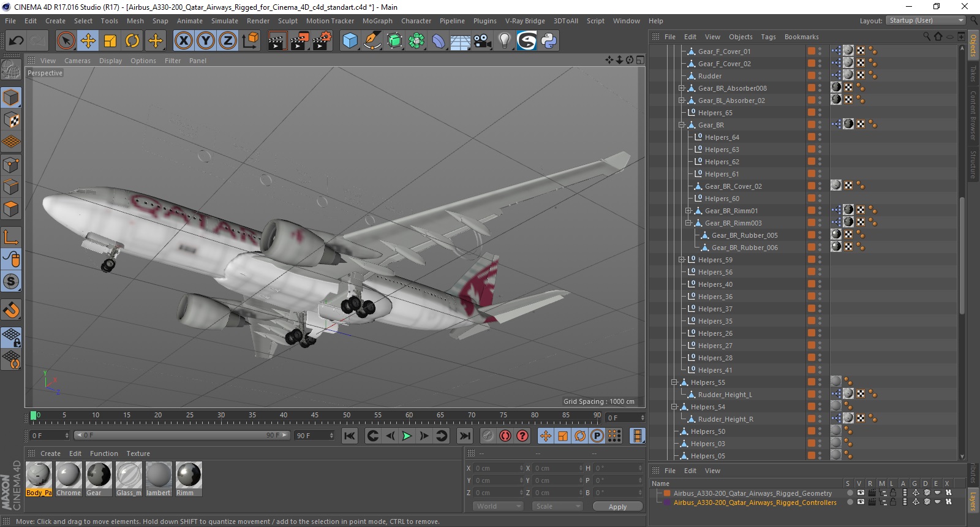Open viewport Cameras menu
This screenshot has height=527, width=980.
click(x=77, y=61)
